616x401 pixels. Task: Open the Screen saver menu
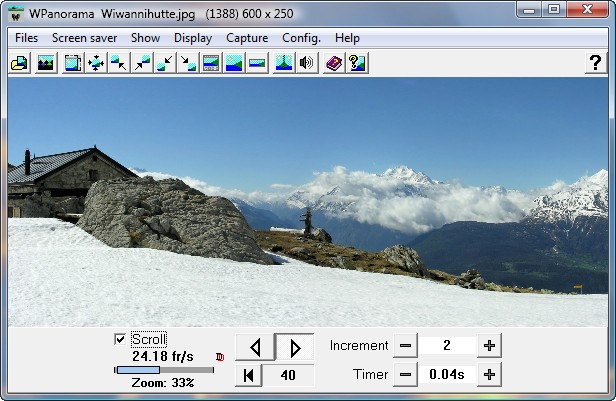click(84, 38)
